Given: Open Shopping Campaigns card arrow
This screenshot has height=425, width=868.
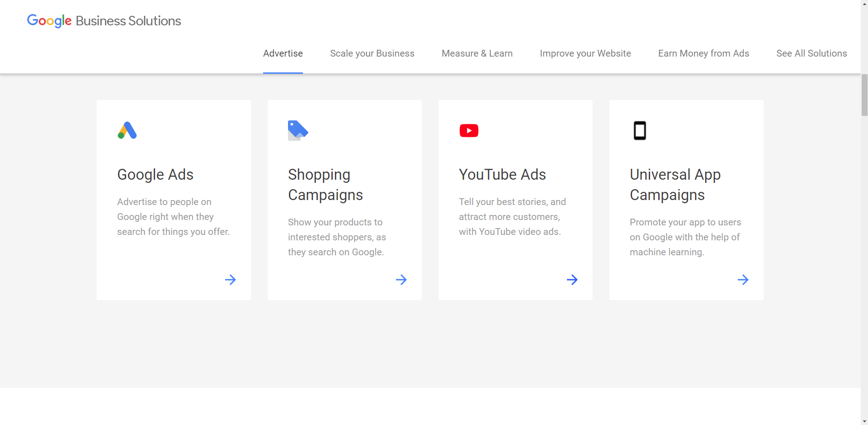Looking at the screenshot, I should click(x=401, y=280).
